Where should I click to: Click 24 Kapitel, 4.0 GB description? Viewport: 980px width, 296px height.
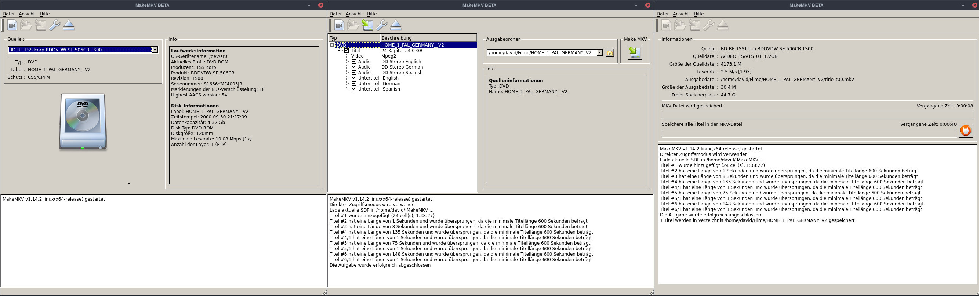[402, 51]
